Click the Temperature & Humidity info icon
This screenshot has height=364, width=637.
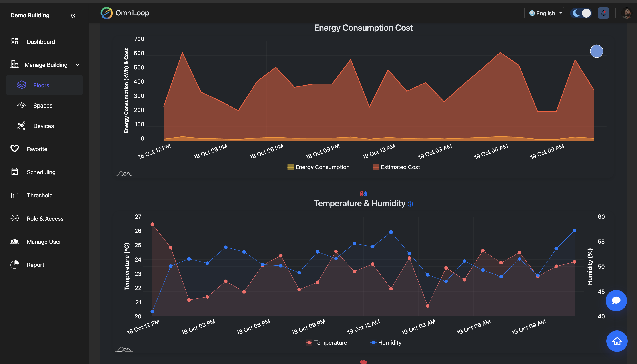(x=410, y=204)
